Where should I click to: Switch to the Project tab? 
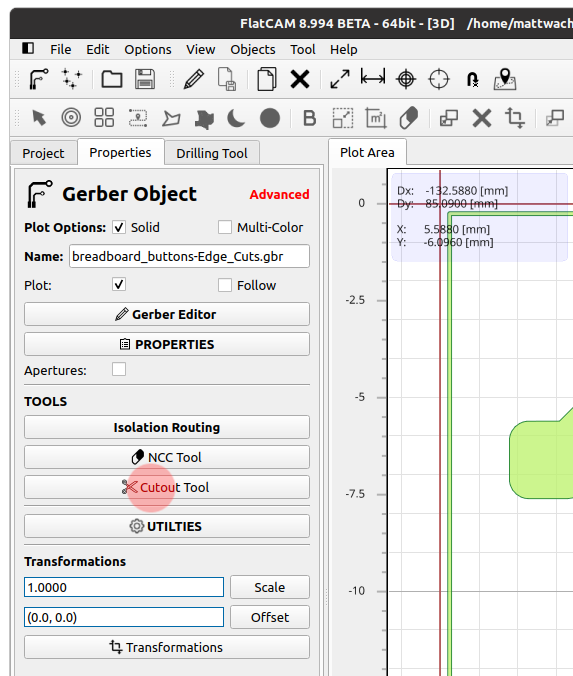[43, 153]
